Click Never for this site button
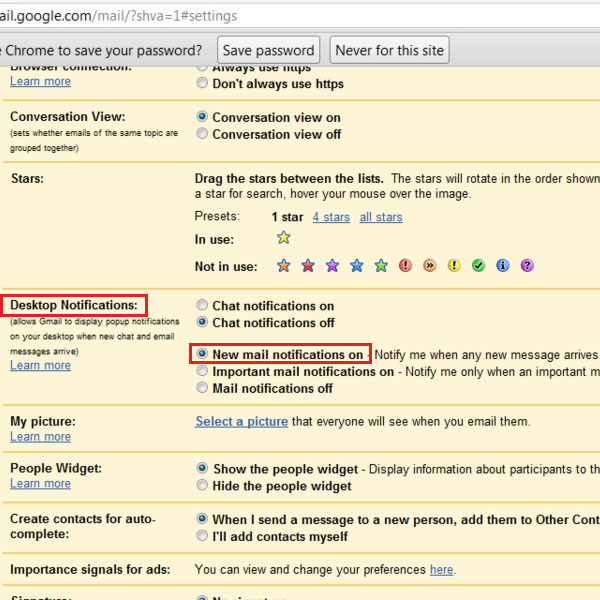The height and width of the screenshot is (600, 600). (x=390, y=50)
